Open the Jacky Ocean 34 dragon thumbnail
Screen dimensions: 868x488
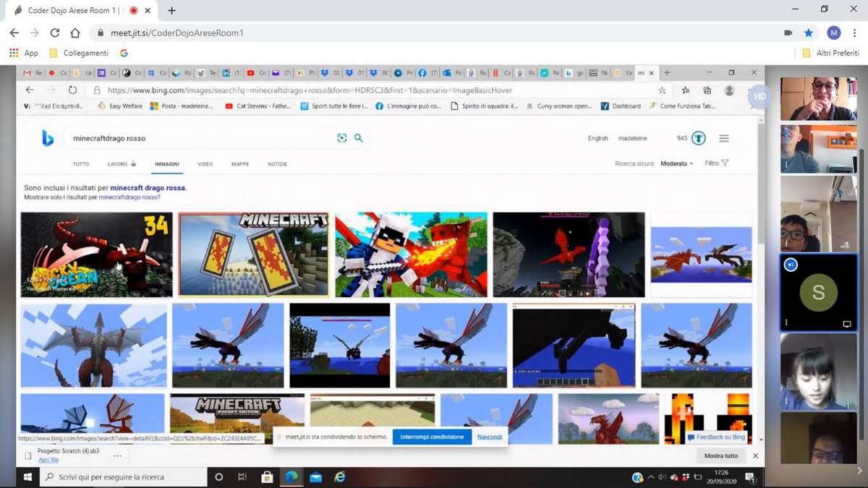pyautogui.click(x=96, y=254)
